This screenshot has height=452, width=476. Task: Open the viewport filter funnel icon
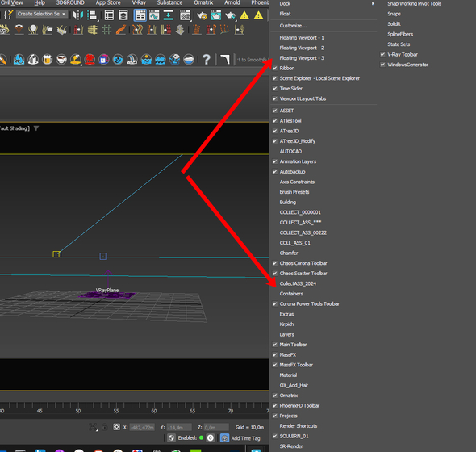click(x=36, y=128)
